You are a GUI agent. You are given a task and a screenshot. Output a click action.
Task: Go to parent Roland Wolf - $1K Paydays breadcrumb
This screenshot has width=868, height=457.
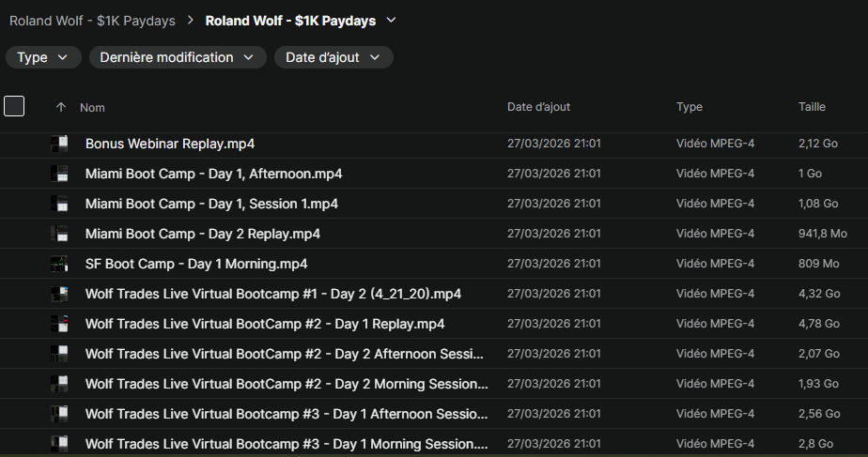click(x=92, y=21)
